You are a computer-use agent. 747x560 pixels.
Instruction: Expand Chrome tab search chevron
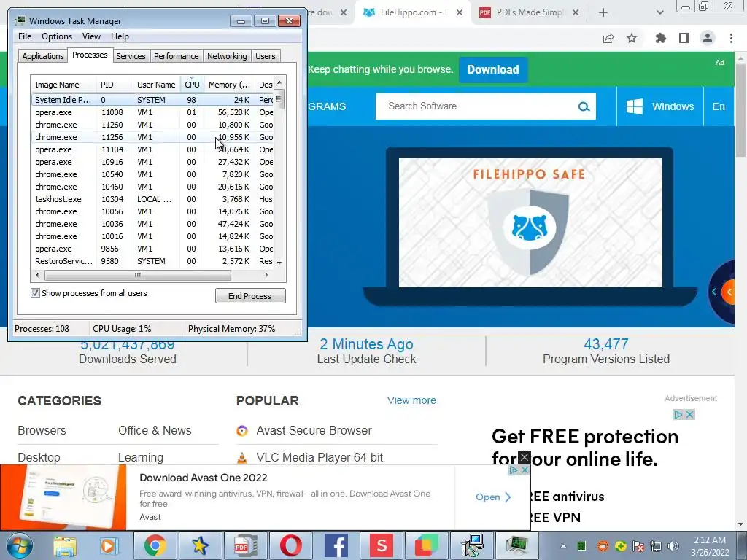659,13
